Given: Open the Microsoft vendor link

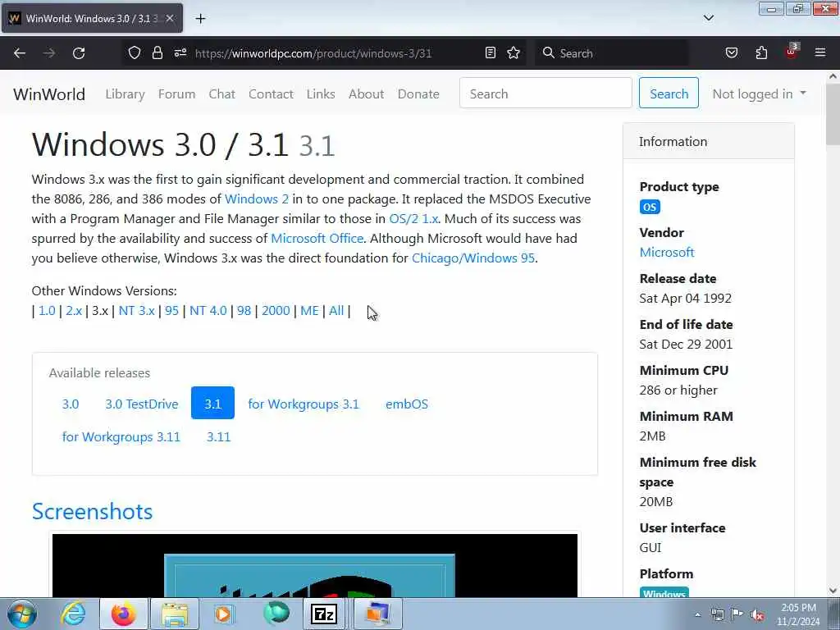Looking at the screenshot, I should 666,253.
